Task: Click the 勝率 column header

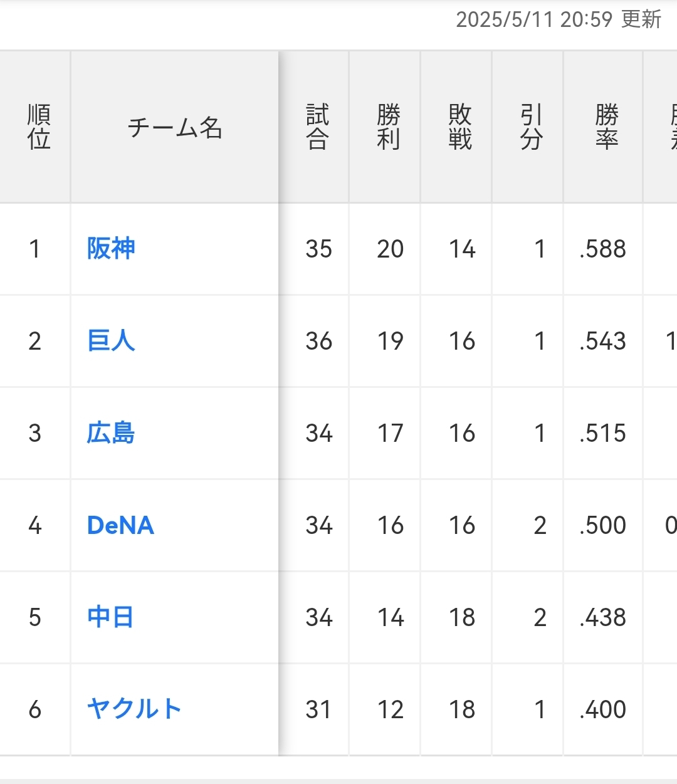Action: point(606,127)
